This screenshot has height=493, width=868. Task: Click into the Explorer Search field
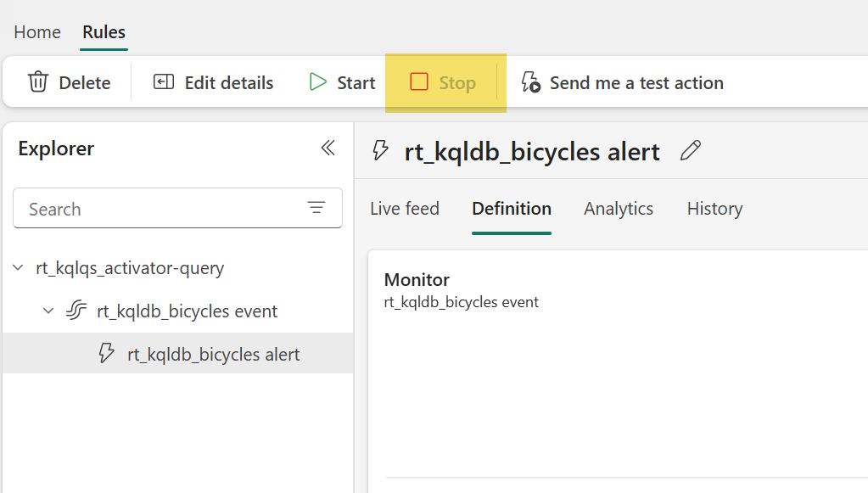coord(161,209)
